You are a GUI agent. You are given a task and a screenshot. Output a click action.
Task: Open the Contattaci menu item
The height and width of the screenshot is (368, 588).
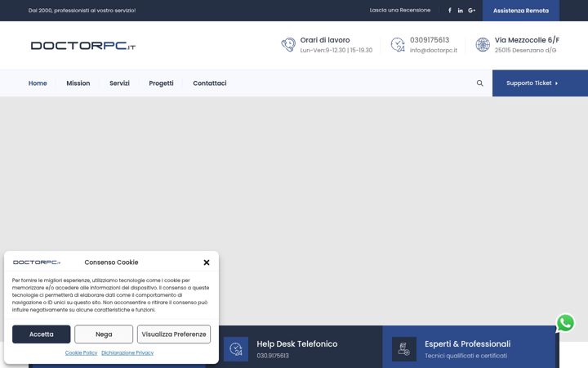pos(210,83)
